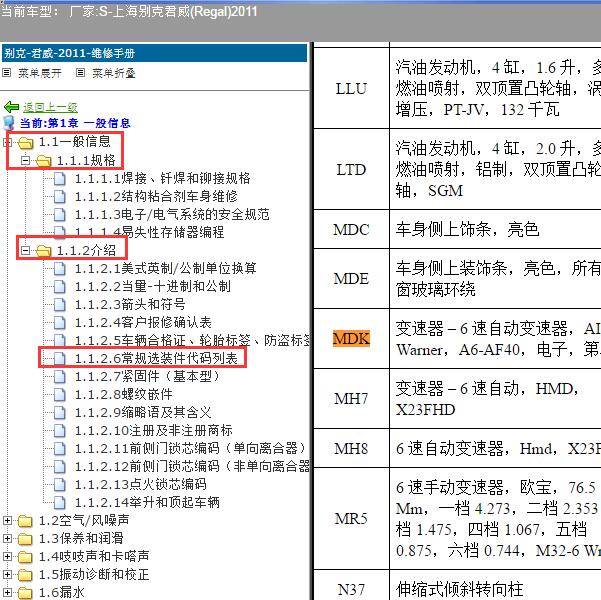Image resolution: width=601 pixels, height=600 pixels.
Task: Select the 1.1.1规格 folder label
Action: (86, 160)
